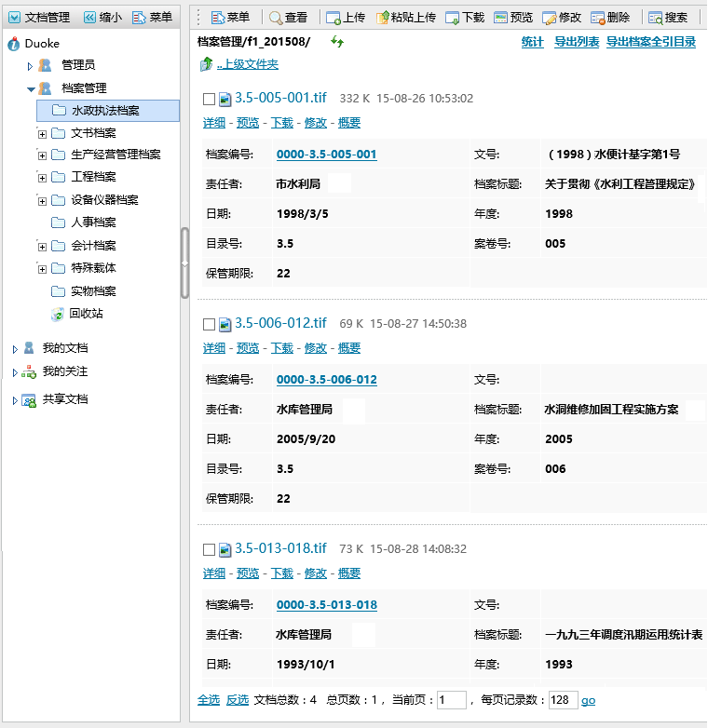Expand the 设备仪器档案 folder
The height and width of the screenshot is (728, 708).
(x=42, y=201)
